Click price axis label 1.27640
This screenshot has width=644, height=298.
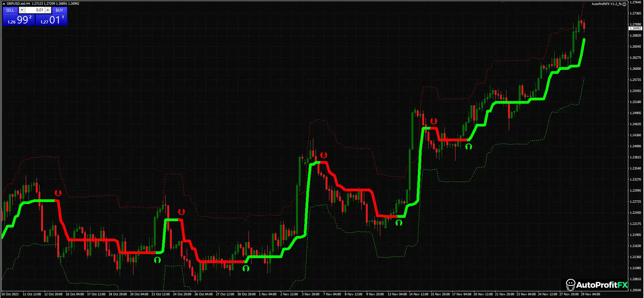point(635,2)
